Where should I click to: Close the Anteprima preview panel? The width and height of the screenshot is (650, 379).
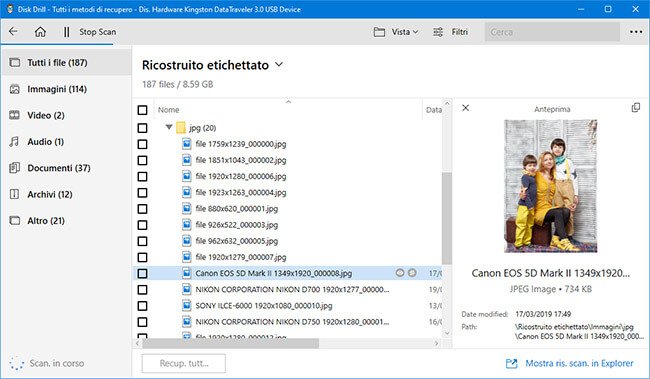pyautogui.click(x=466, y=108)
